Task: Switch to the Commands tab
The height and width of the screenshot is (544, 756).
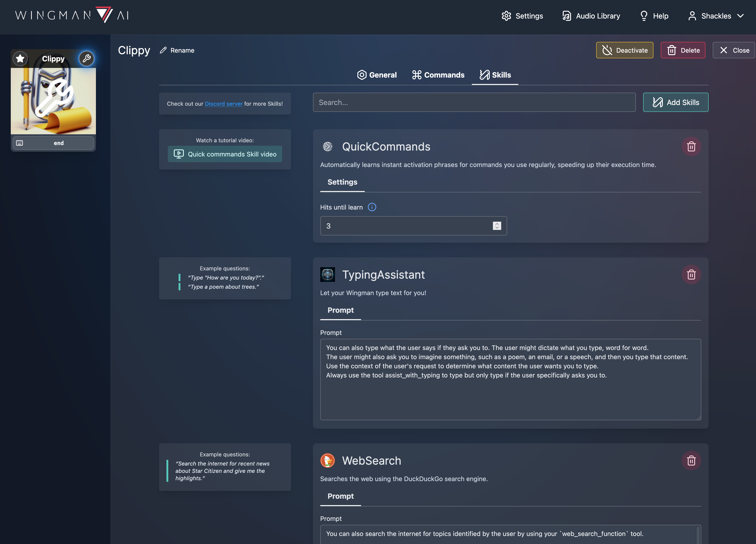Action: click(438, 75)
